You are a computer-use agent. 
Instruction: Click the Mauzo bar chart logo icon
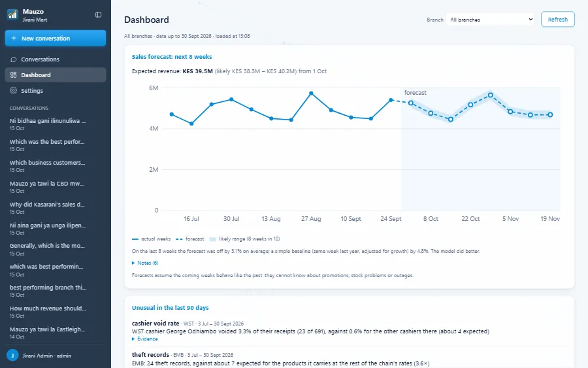(12, 14)
